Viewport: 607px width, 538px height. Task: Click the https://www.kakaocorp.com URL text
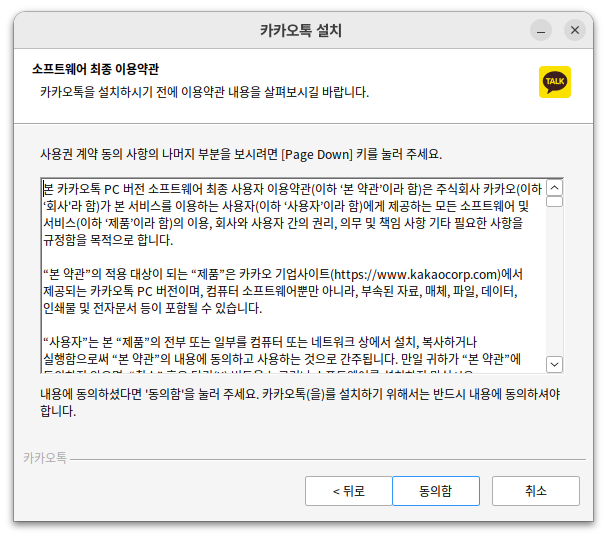[x=417, y=274]
